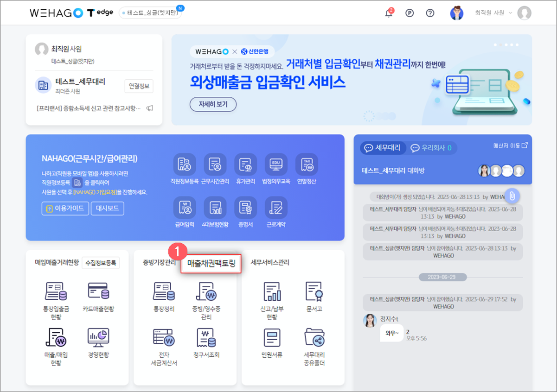Open the notification bell icon

pos(389,13)
